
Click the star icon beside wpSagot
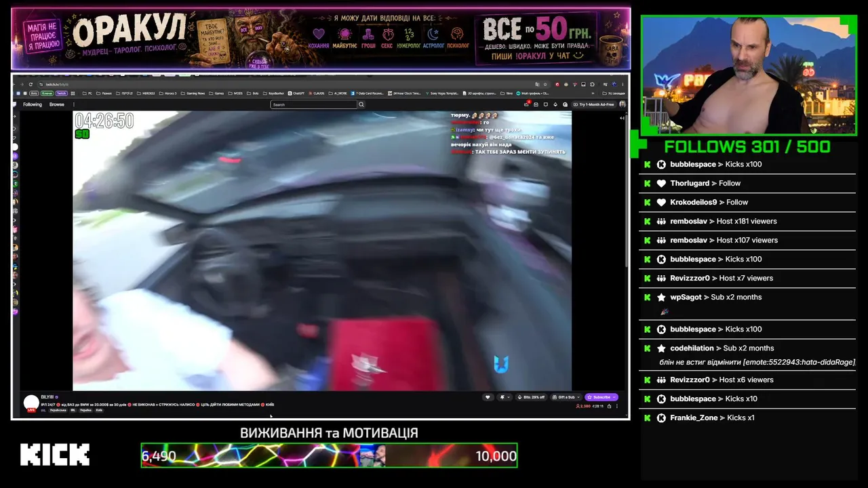tap(661, 297)
